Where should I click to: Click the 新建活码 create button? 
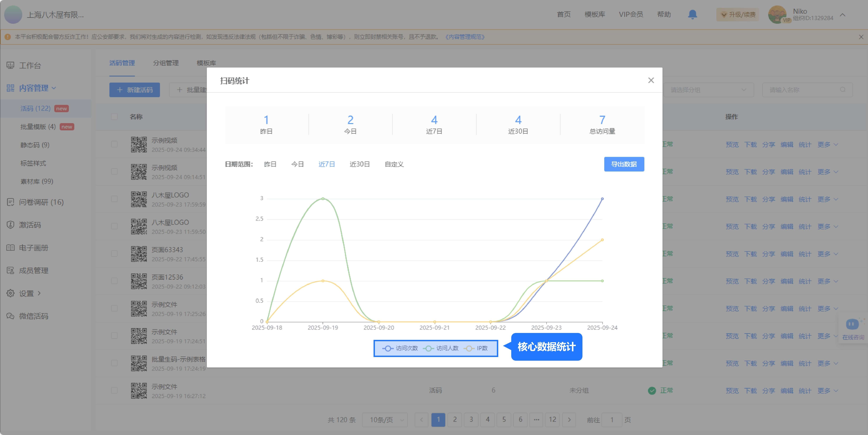[x=134, y=90]
